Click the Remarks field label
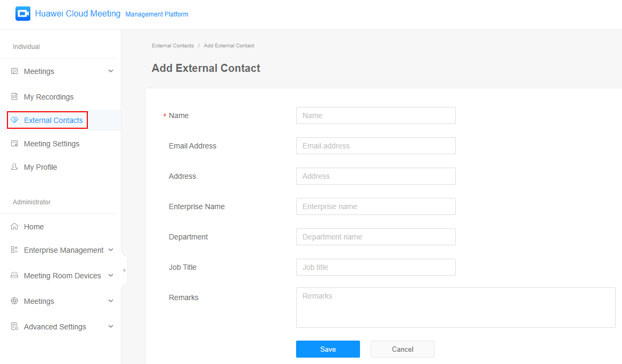Screen dimensions: 622x364 tap(183, 297)
